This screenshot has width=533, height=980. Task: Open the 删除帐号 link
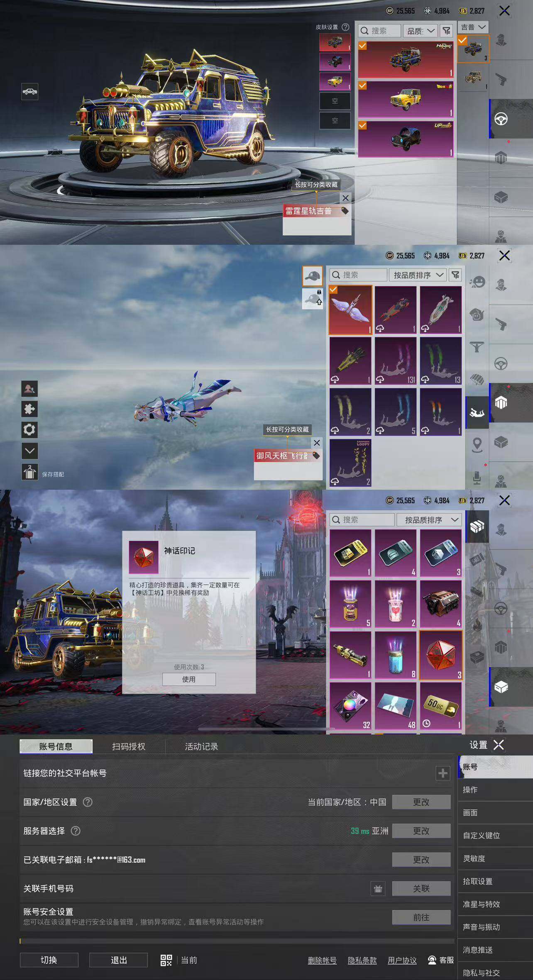click(322, 960)
